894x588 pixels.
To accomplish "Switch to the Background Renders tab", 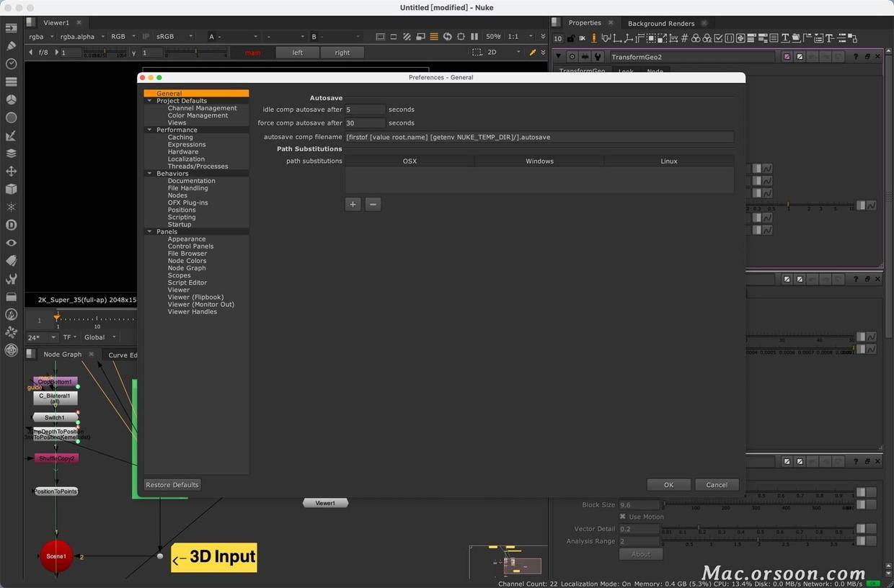I will click(661, 23).
